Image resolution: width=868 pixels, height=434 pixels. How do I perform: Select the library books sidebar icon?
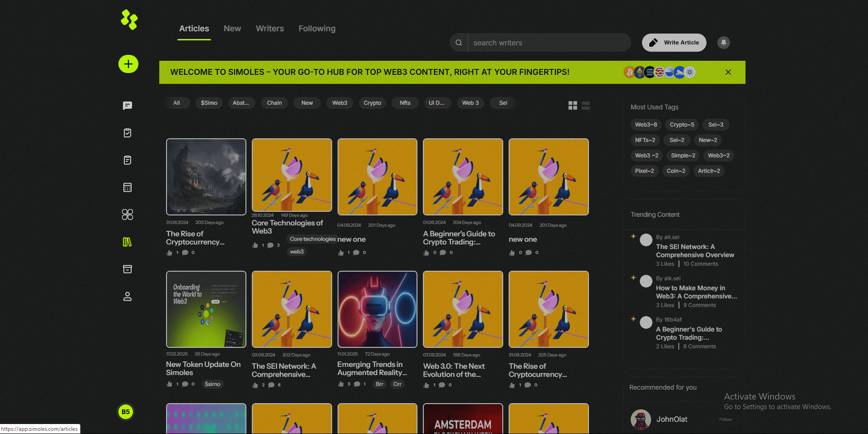pos(128,242)
